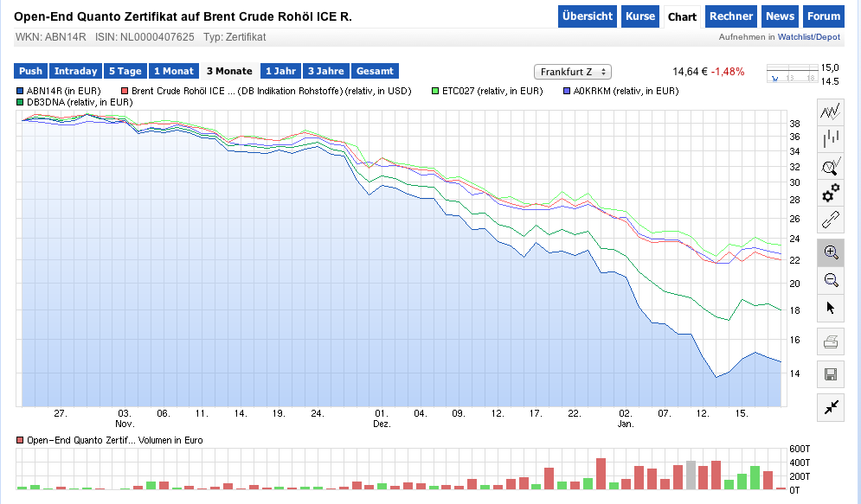
Task: Click the save chart icon
Action: pyautogui.click(x=830, y=373)
